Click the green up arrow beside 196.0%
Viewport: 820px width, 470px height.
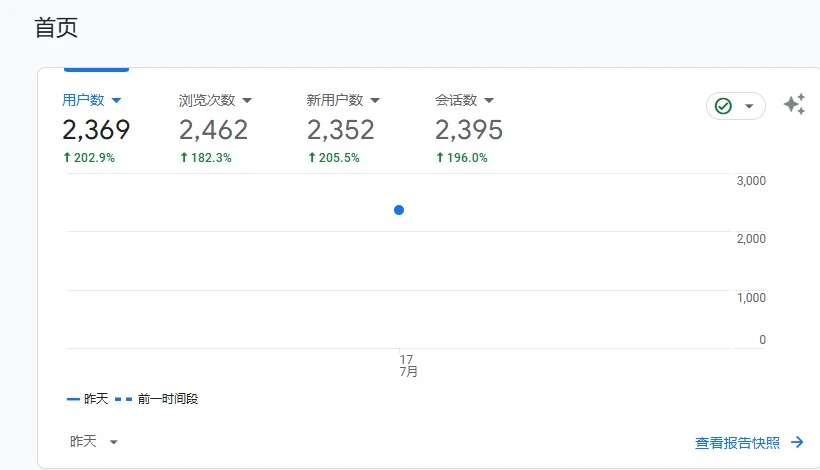pos(440,158)
